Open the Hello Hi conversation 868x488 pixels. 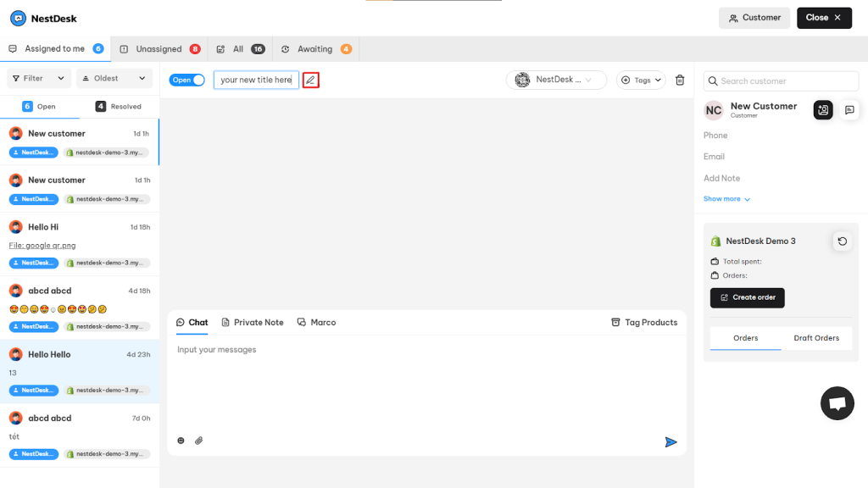coord(80,245)
